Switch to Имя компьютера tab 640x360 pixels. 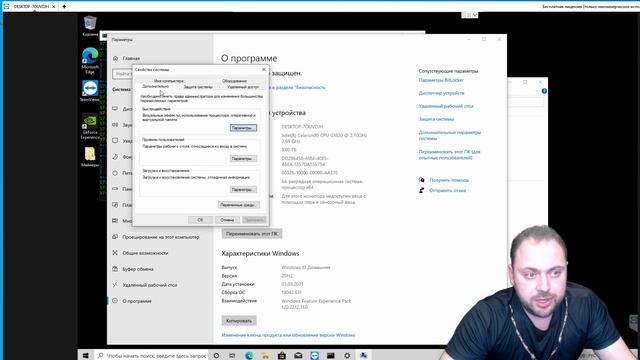click(x=169, y=81)
